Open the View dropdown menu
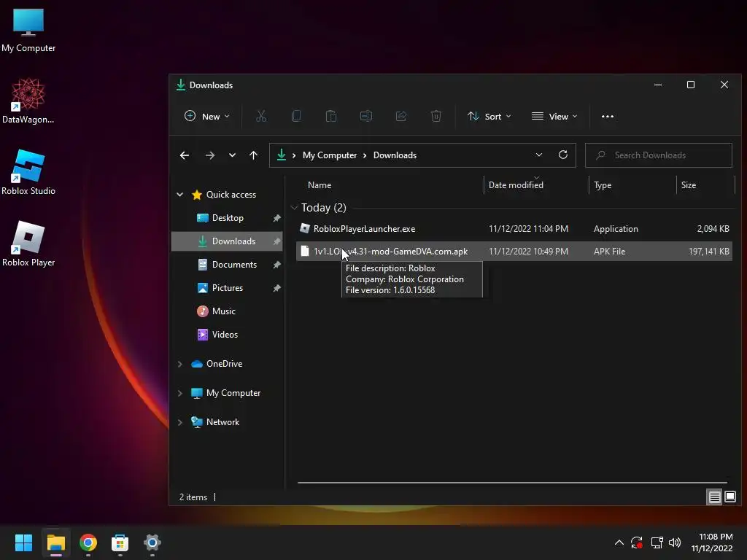The image size is (747, 560). click(x=554, y=116)
